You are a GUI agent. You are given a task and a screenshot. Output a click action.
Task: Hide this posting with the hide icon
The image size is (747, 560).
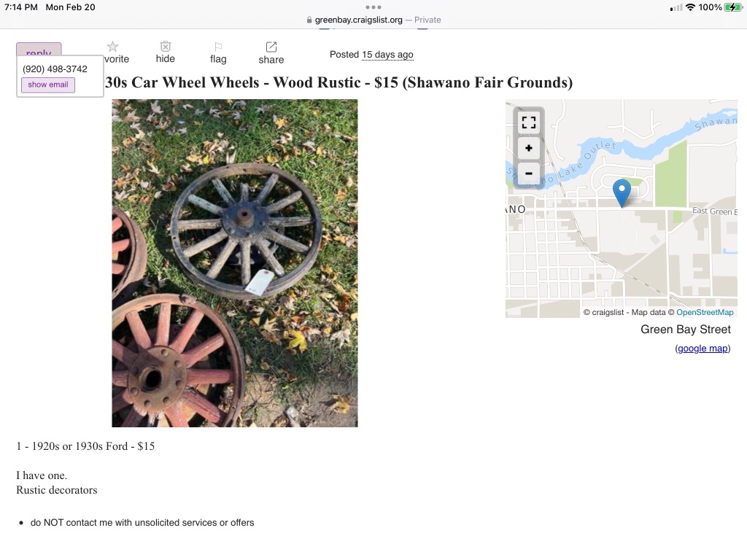[x=166, y=47]
